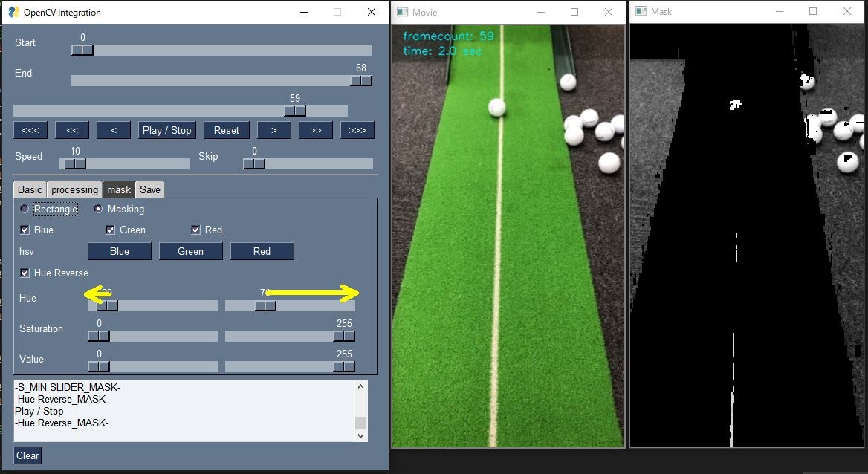Image resolution: width=868 pixels, height=474 pixels.
Task: Click the '-S_MIN SLIDER_MASK-' log line
Action: [68, 387]
